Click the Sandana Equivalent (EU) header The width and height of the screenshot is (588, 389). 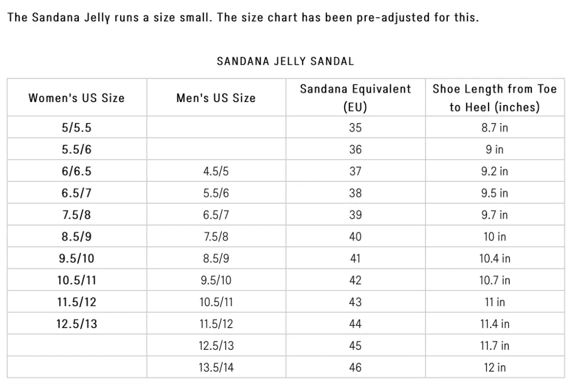coord(355,98)
